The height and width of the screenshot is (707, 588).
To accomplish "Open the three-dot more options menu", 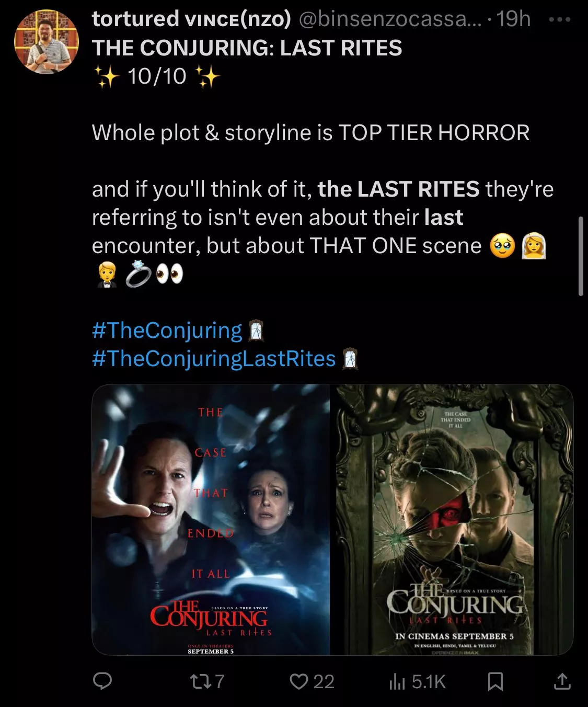I will coord(560,19).
